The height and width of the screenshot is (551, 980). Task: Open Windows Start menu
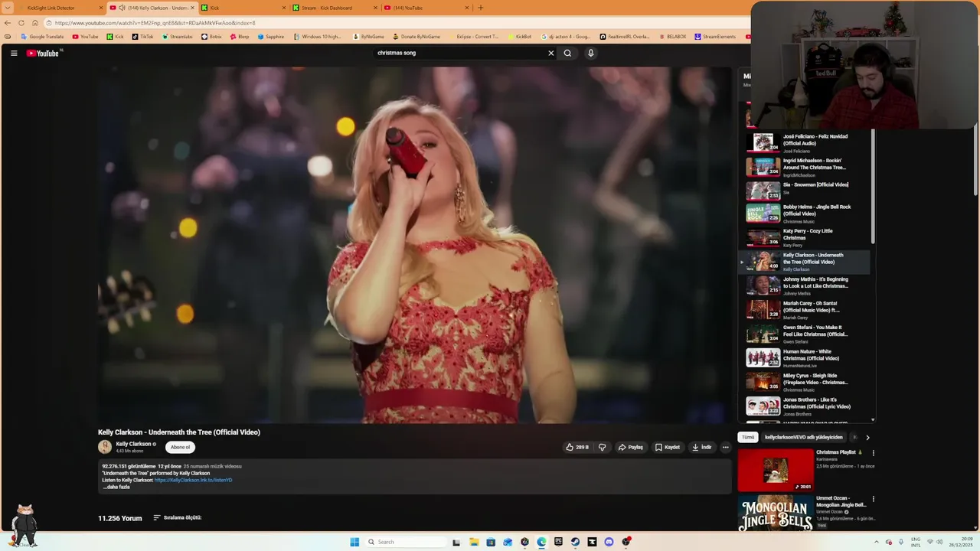pos(354,542)
